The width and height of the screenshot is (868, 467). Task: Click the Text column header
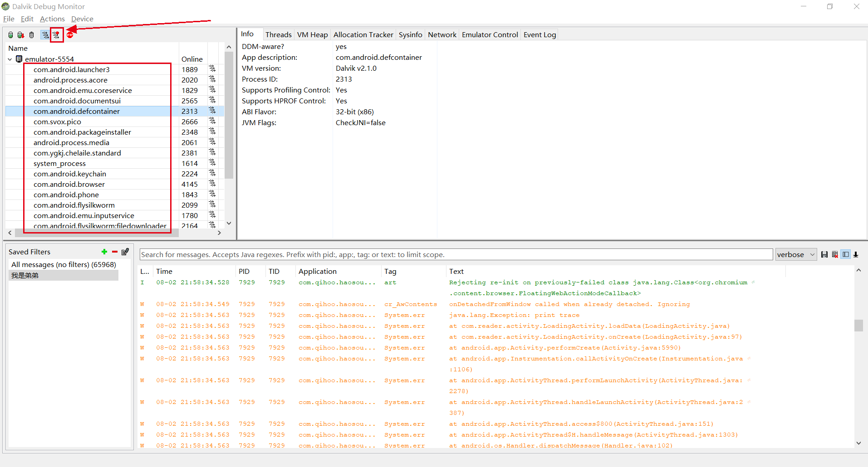(x=616, y=271)
